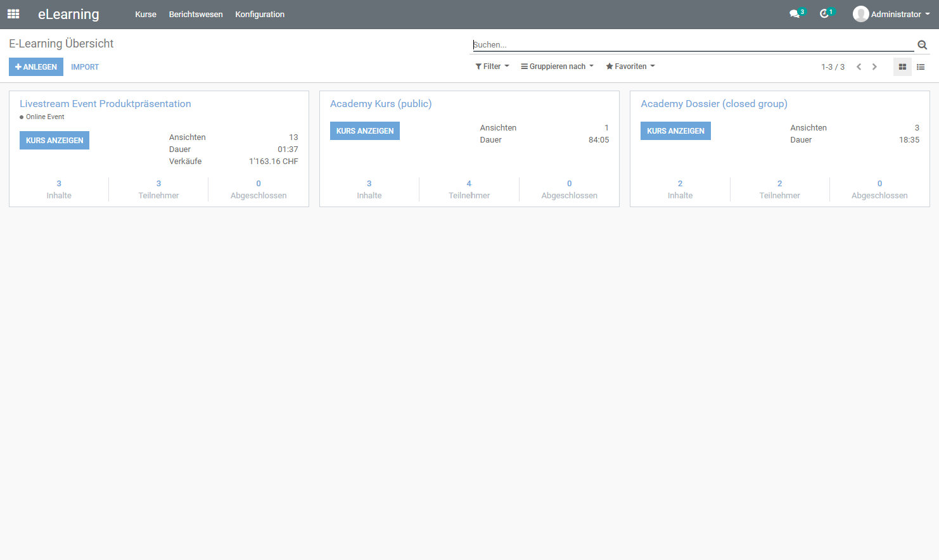This screenshot has width=939, height=560.
Task: Open the Favoriten dropdown
Action: (x=630, y=67)
